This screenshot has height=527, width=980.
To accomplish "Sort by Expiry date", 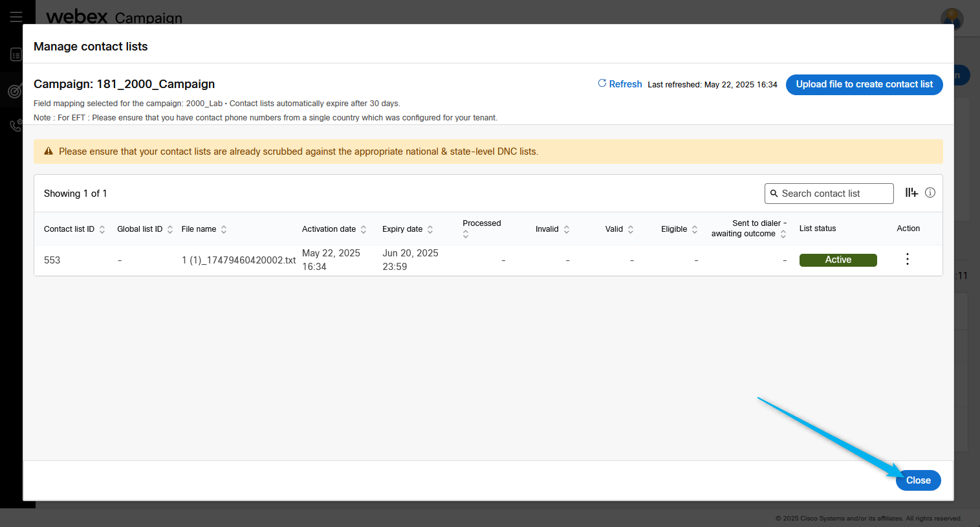I will (430, 229).
